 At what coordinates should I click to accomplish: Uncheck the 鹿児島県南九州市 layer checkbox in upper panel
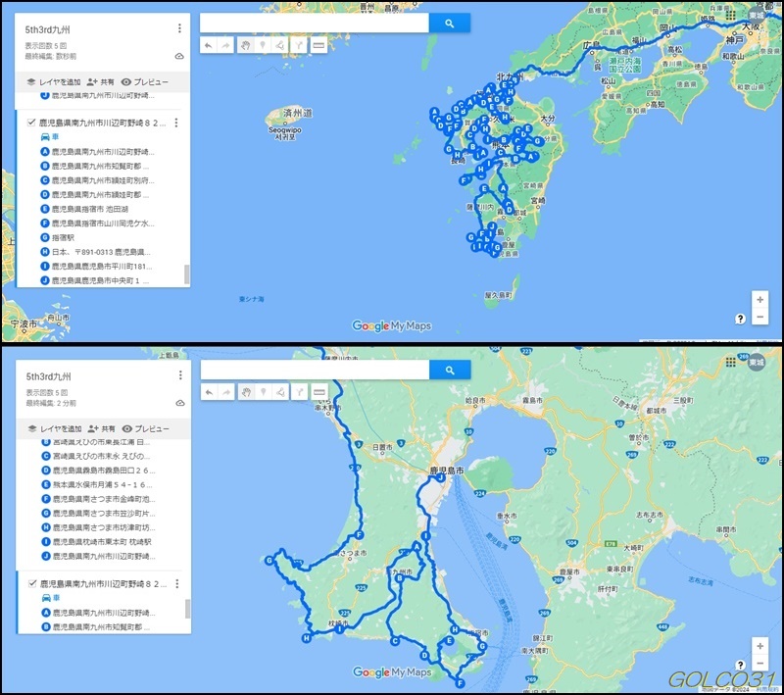(x=30, y=124)
